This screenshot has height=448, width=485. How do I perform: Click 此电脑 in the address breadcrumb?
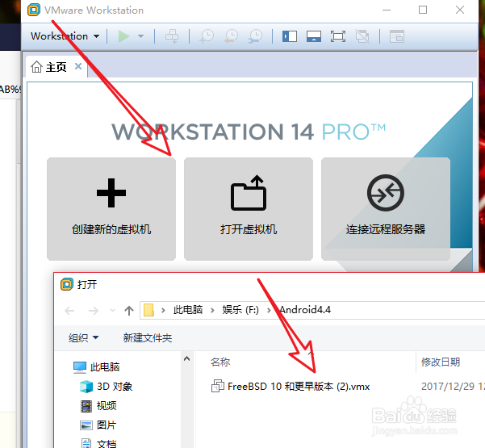click(188, 310)
